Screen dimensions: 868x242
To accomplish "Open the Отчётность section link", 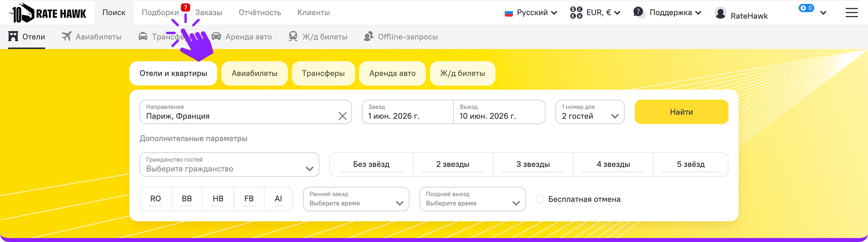I will pyautogui.click(x=260, y=13).
